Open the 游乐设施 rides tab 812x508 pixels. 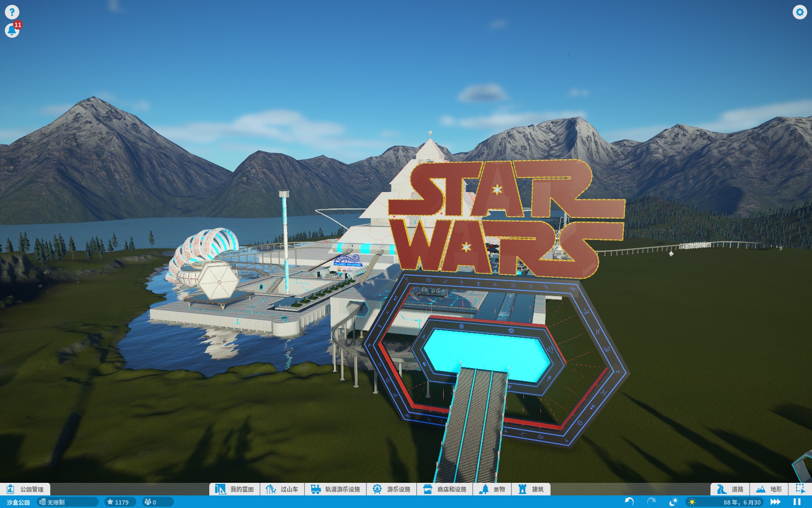391,489
